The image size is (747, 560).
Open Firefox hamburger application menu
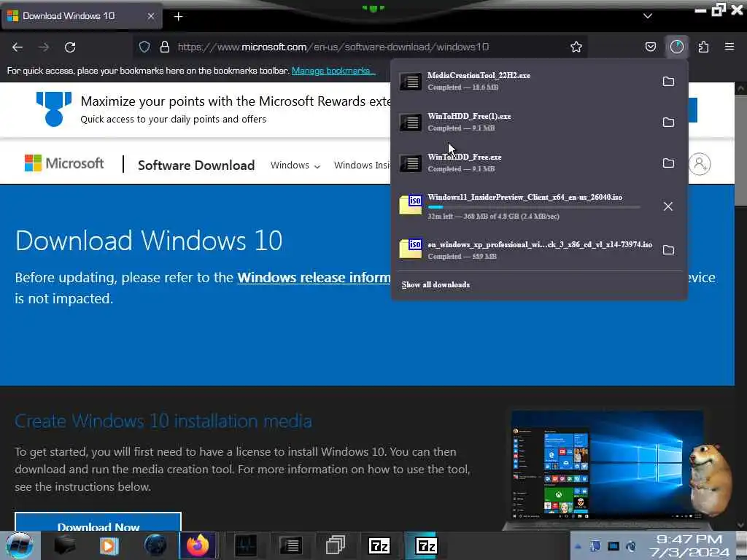click(729, 47)
